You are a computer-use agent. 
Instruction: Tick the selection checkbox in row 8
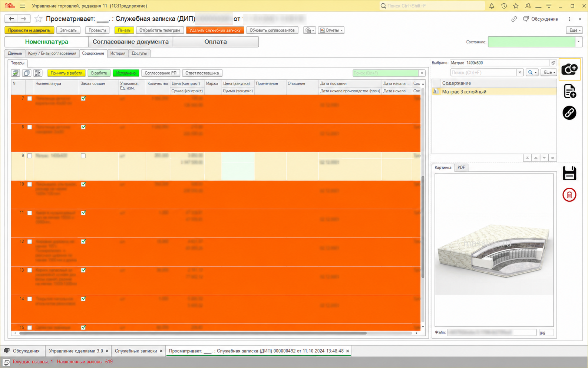(30, 127)
